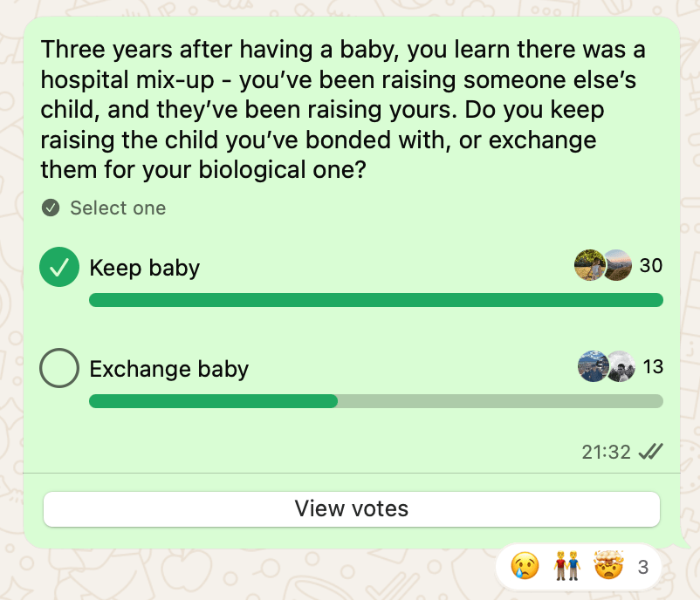Click the 21:32 message timestamp

coord(606,452)
